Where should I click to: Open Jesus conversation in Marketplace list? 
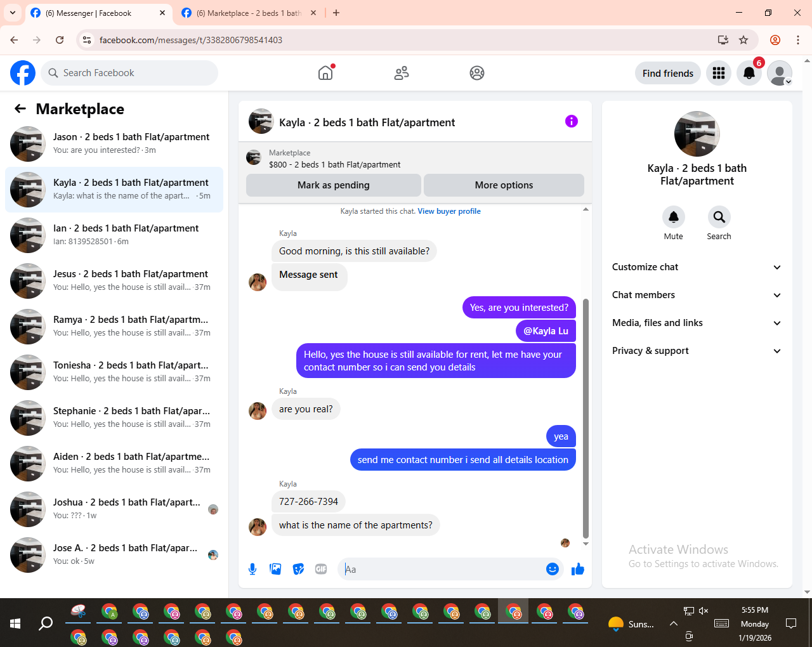[114, 281]
